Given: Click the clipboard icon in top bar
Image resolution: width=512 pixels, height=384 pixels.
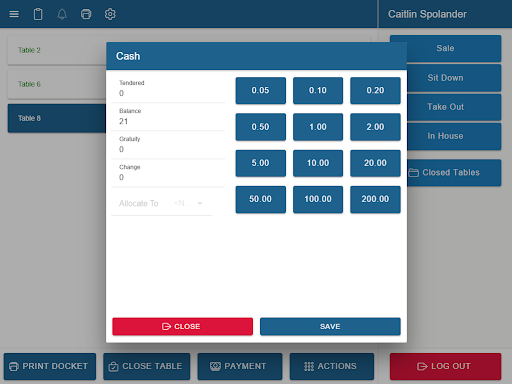Looking at the screenshot, I should [x=38, y=14].
